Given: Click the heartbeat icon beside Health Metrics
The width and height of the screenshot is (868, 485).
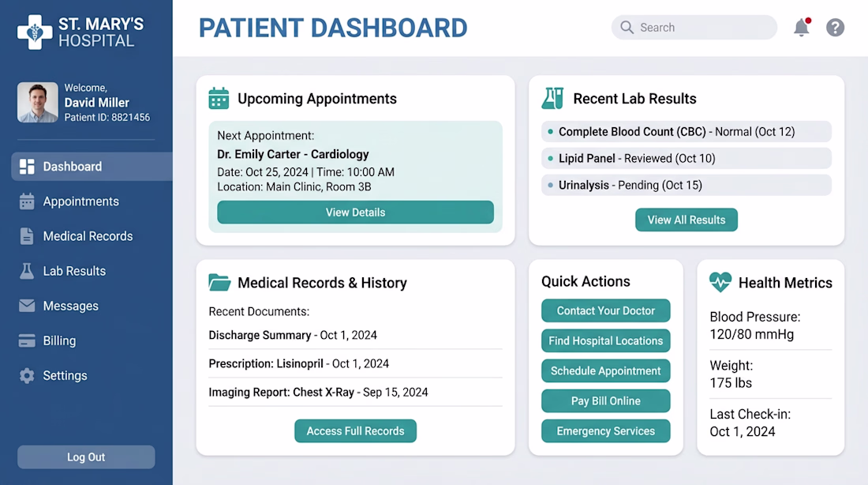Looking at the screenshot, I should pos(720,282).
